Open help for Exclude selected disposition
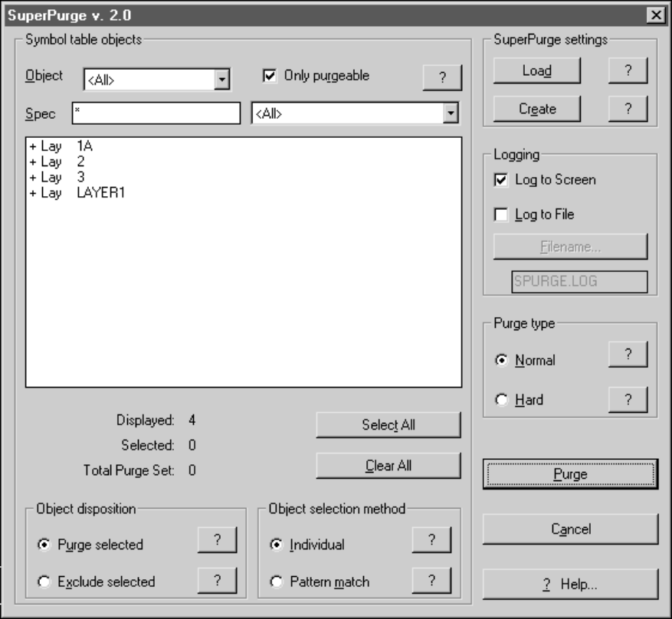This screenshot has height=619, width=672. tap(217, 581)
